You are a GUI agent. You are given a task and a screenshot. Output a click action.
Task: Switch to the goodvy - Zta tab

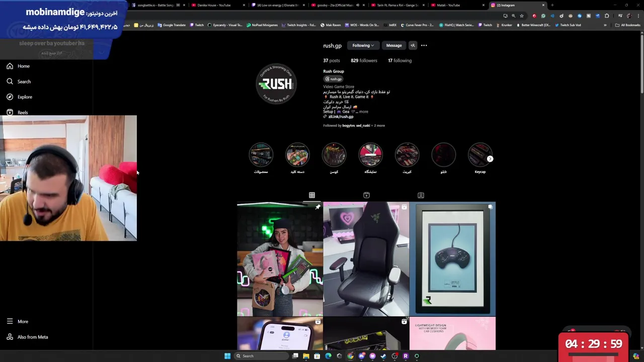pyautogui.click(x=338, y=5)
